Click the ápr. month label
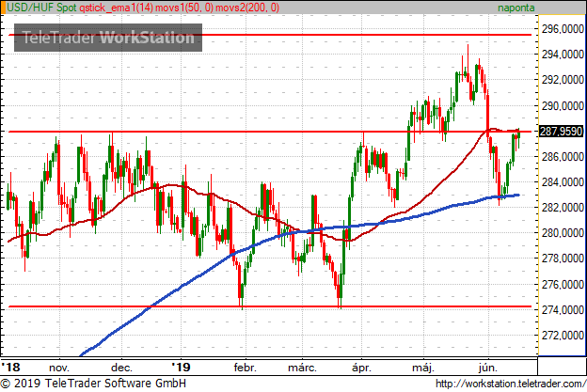 361,368
